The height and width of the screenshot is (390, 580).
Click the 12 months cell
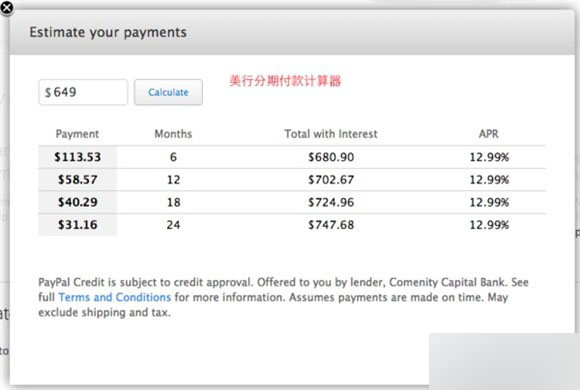point(173,180)
